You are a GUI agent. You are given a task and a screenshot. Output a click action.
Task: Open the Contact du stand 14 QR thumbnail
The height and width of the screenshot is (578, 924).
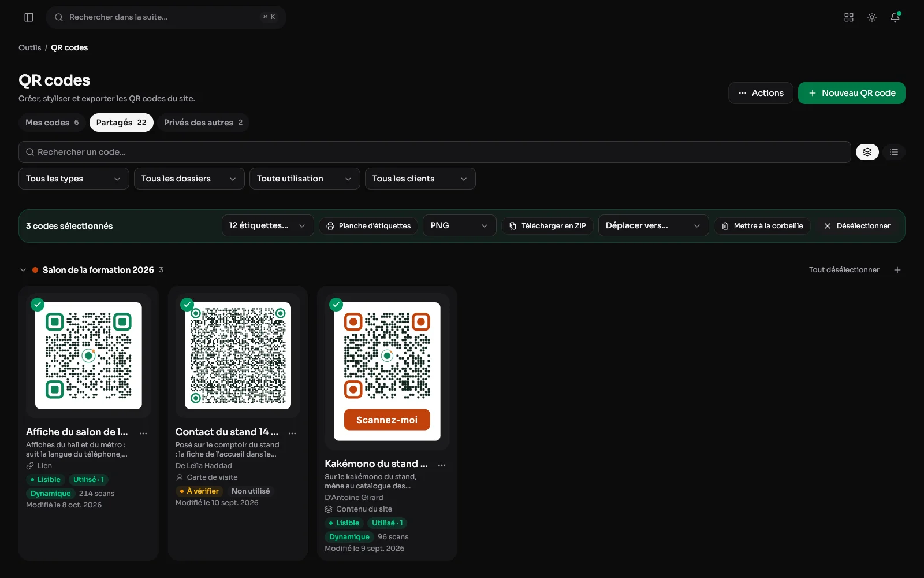coord(238,355)
